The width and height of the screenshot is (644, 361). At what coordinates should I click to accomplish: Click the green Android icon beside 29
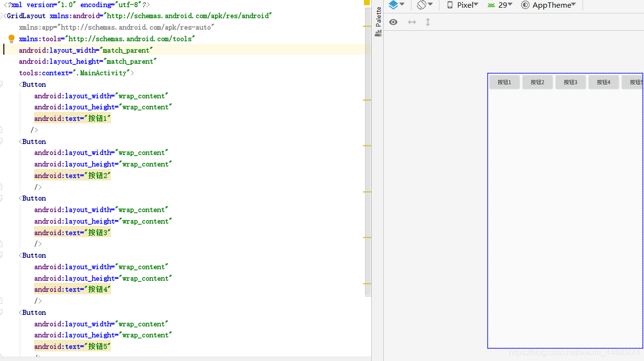point(491,5)
